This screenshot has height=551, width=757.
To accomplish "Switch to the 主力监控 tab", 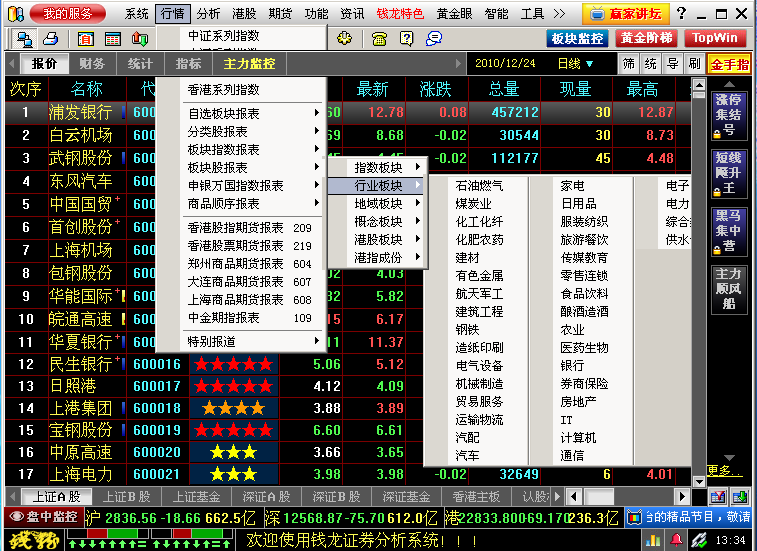I will point(249,63).
